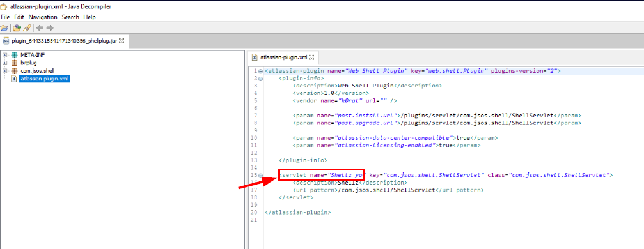Viewport: 644px width, 249px height.
Task: Select the atlassian-plugin.xml editor tab
Action: point(283,57)
